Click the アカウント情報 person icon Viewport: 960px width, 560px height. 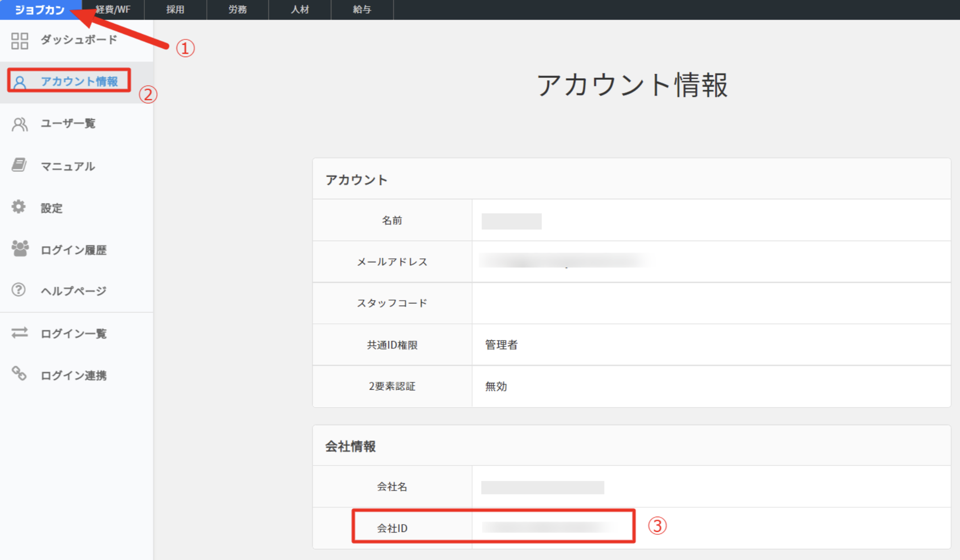(x=20, y=82)
